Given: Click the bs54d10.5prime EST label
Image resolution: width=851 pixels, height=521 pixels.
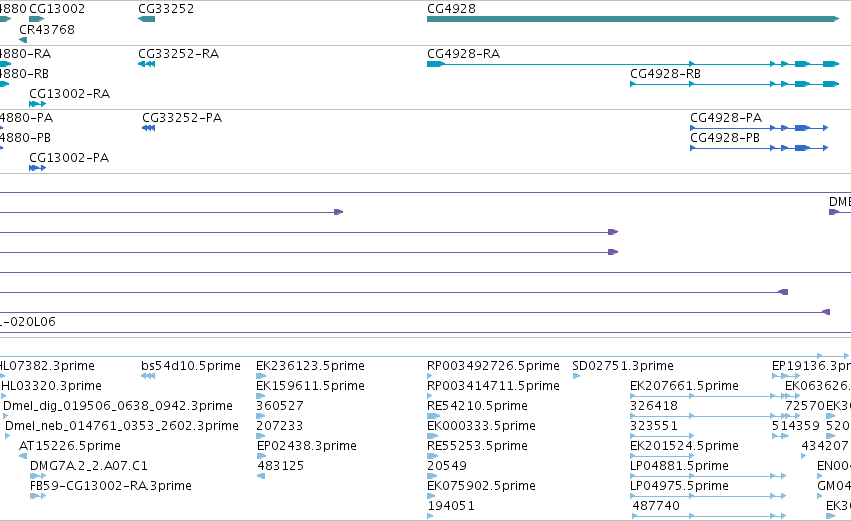Looking at the screenshot, I should [190, 366].
